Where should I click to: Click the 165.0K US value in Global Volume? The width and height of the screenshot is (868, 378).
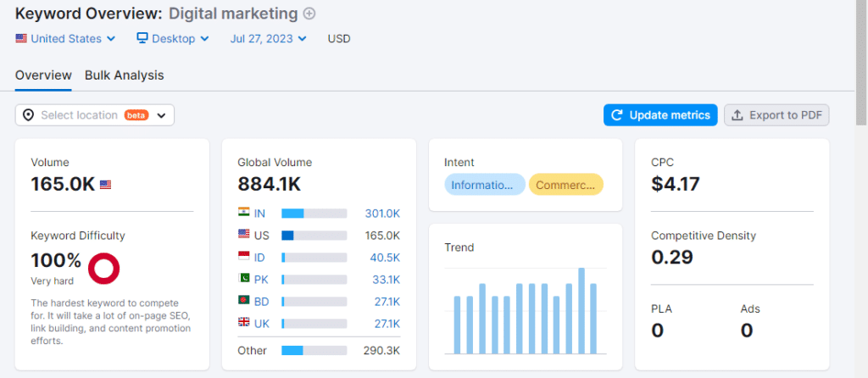coord(382,236)
